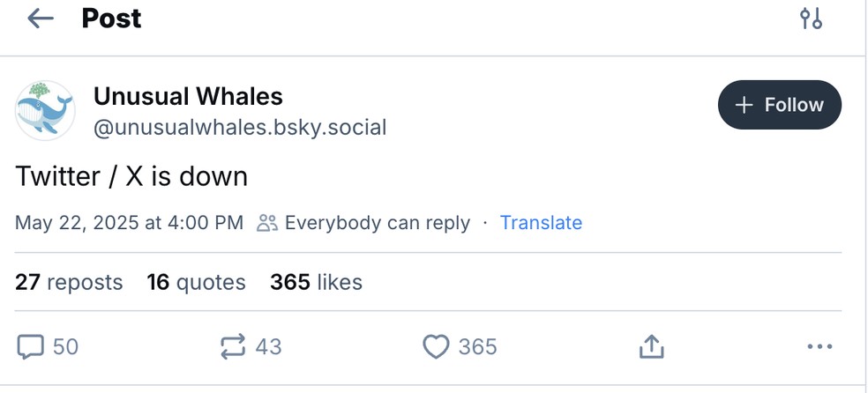Open the three-dot more options menu
This screenshot has height=393, width=868.
[819, 346]
